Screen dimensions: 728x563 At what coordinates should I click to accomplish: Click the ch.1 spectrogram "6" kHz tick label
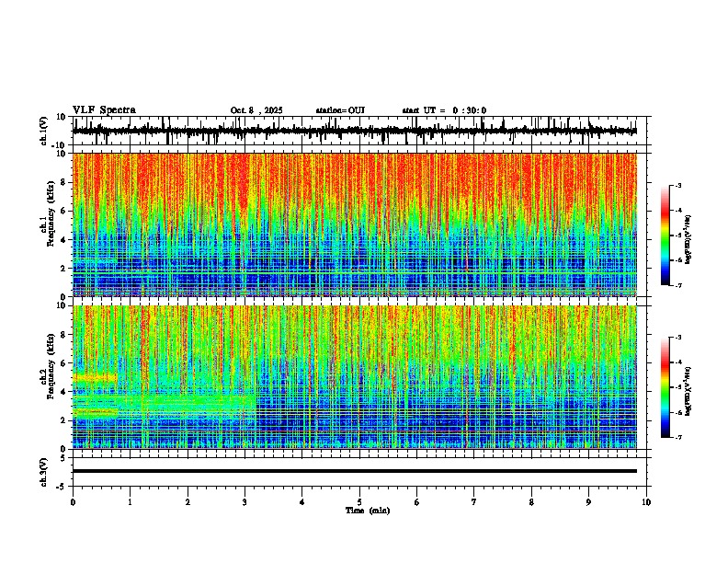coord(64,211)
